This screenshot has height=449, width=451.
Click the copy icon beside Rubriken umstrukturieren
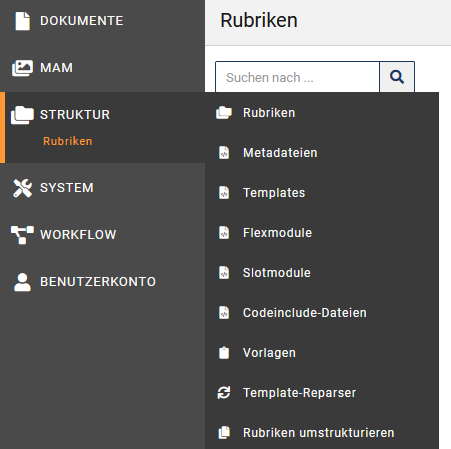tap(224, 433)
